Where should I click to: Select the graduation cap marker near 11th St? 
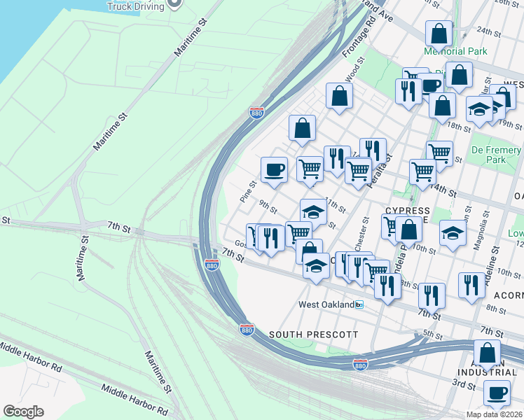pyautogui.click(x=313, y=213)
